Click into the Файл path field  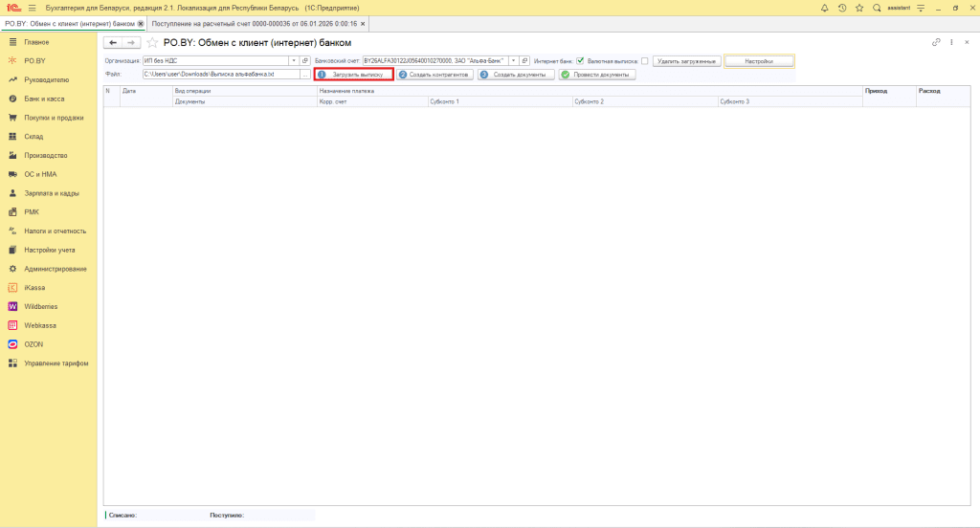pyautogui.click(x=220, y=74)
